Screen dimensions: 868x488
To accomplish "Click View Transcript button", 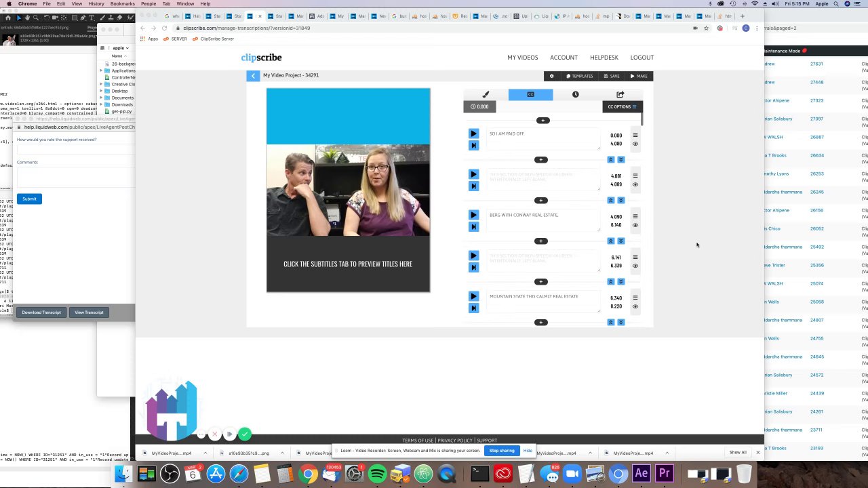I will click(89, 312).
